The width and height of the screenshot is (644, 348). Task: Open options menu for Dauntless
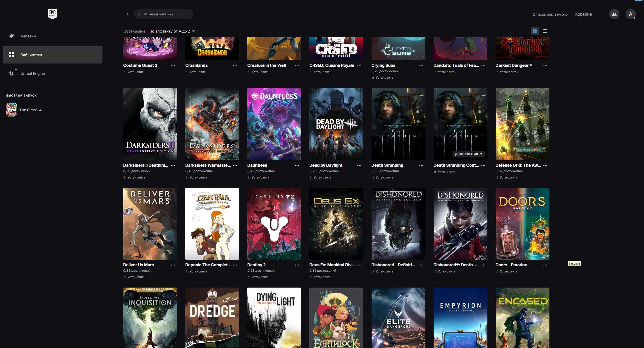click(297, 165)
